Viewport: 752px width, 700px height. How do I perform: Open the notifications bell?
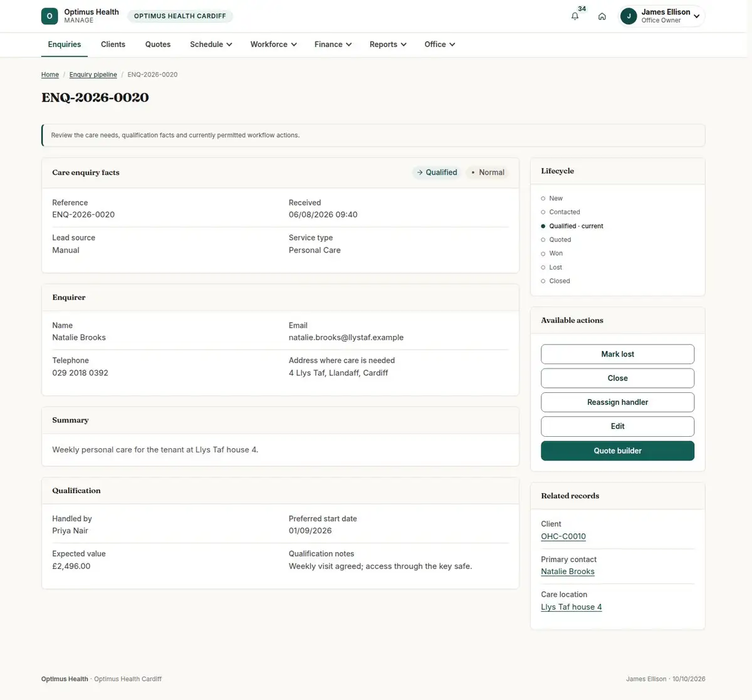click(x=575, y=16)
